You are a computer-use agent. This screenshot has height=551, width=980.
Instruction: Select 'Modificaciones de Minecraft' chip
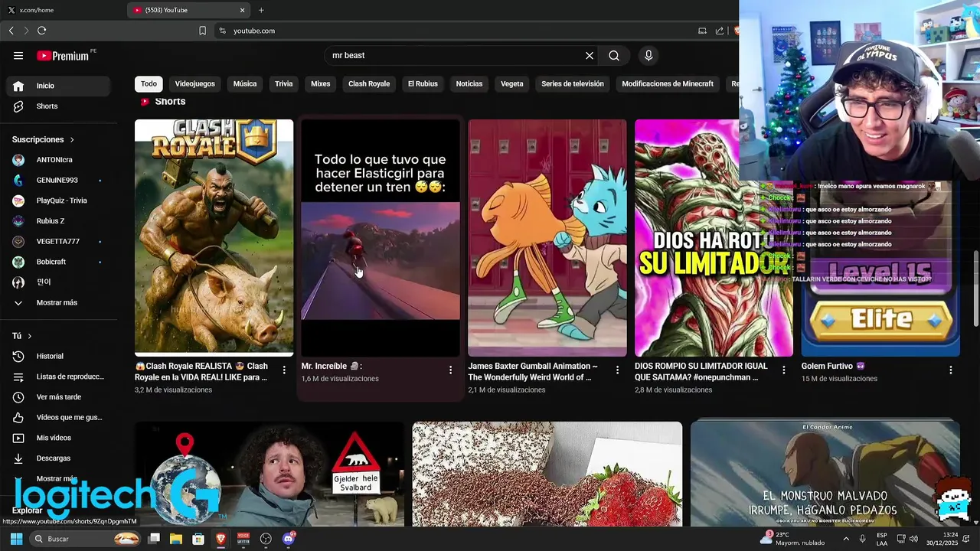[668, 83]
